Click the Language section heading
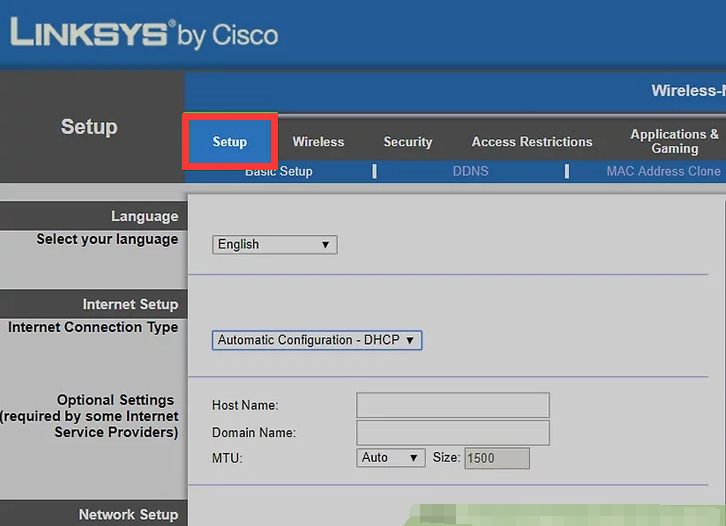 (144, 216)
